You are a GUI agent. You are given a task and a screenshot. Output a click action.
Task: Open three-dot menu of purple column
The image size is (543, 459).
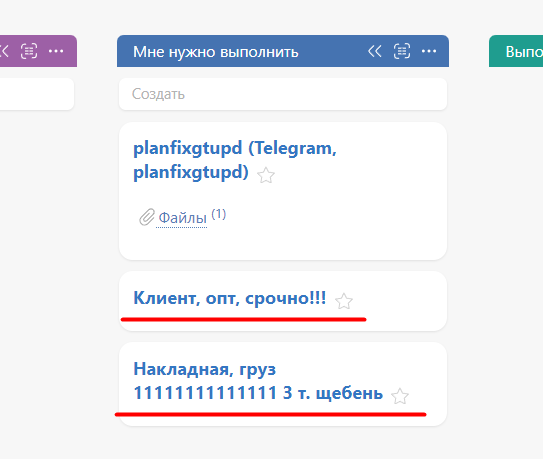pos(56,51)
